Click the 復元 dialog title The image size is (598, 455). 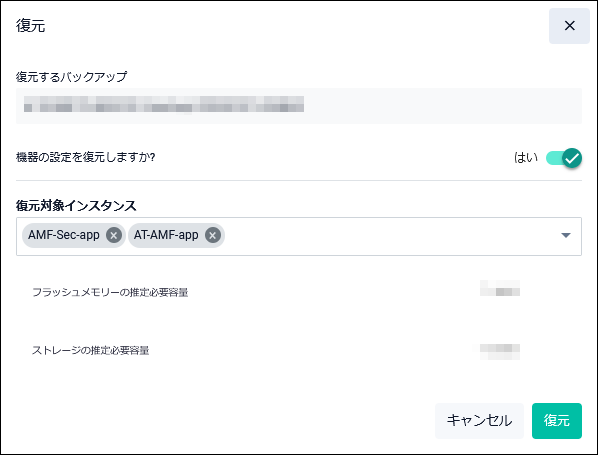tap(31, 26)
